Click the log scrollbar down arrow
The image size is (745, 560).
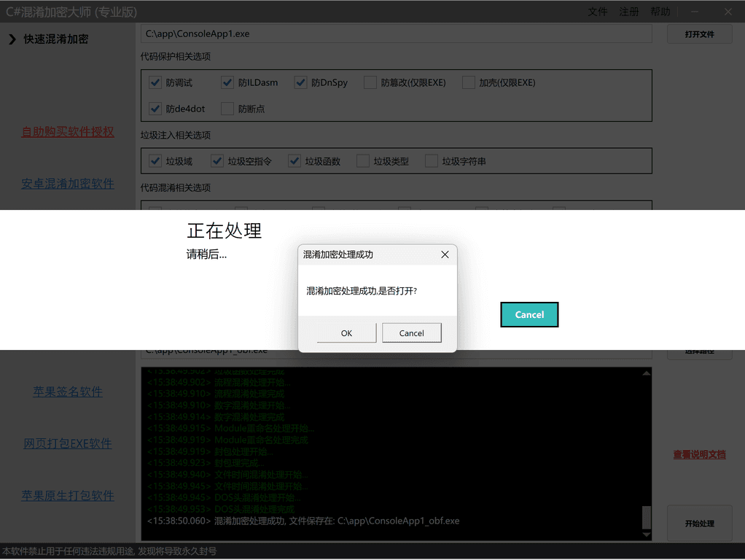[646, 534]
